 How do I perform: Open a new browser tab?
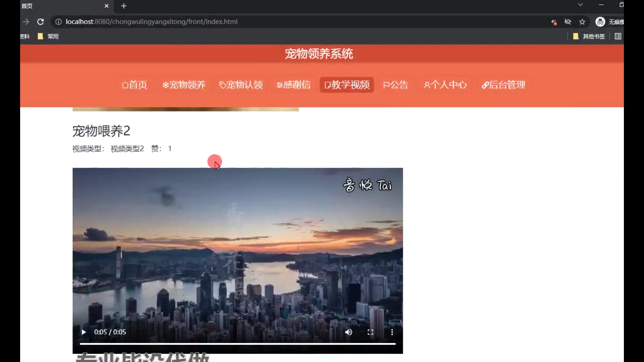124,6
